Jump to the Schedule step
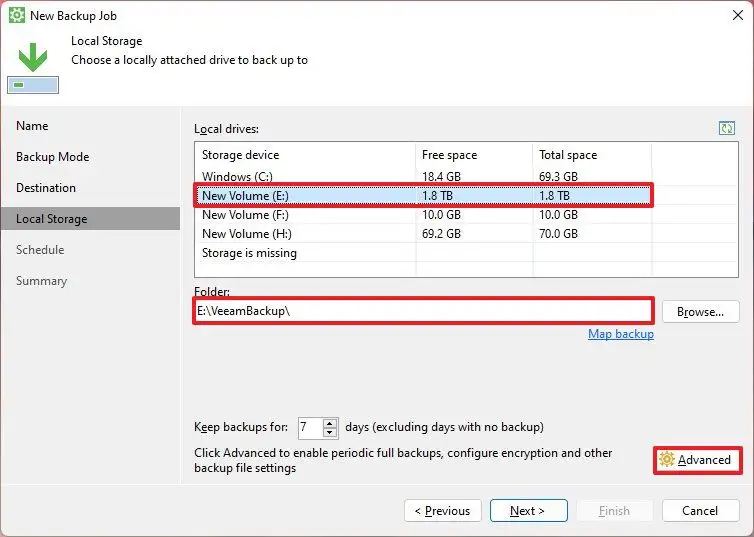The width and height of the screenshot is (754, 537). tap(40, 250)
